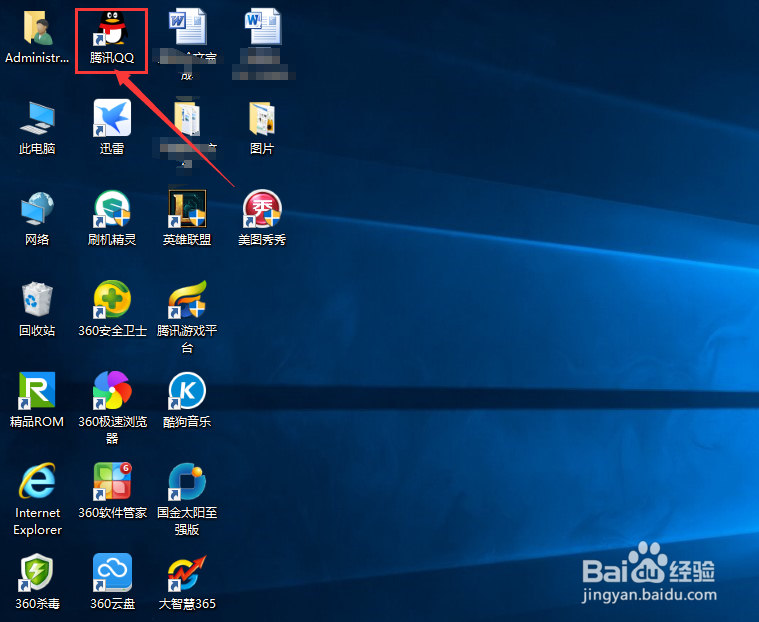
Task: Open the Administrator user folder icon
Action: tap(37, 29)
